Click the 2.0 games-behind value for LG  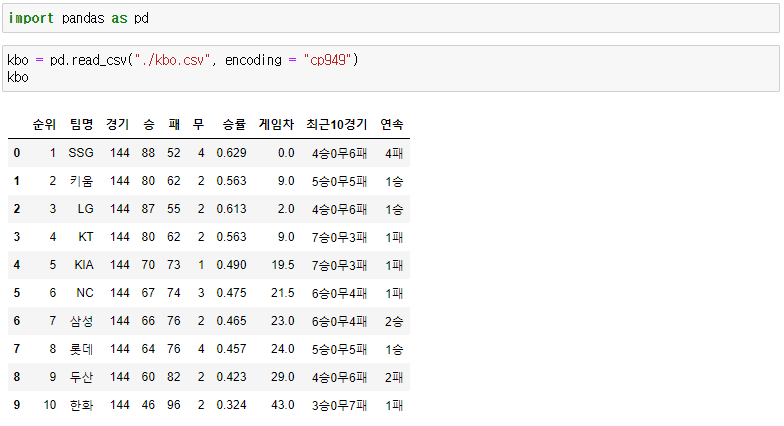(x=286, y=208)
